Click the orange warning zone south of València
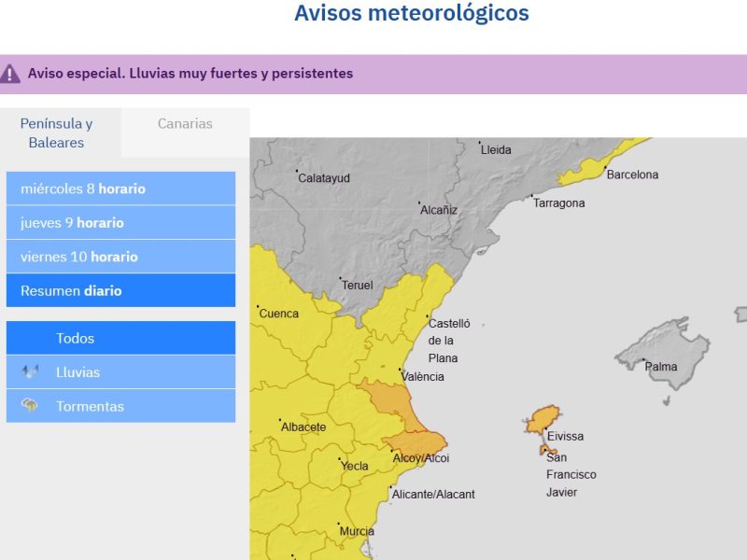The width and height of the screenshot is (747, 560). coord(390,399)
